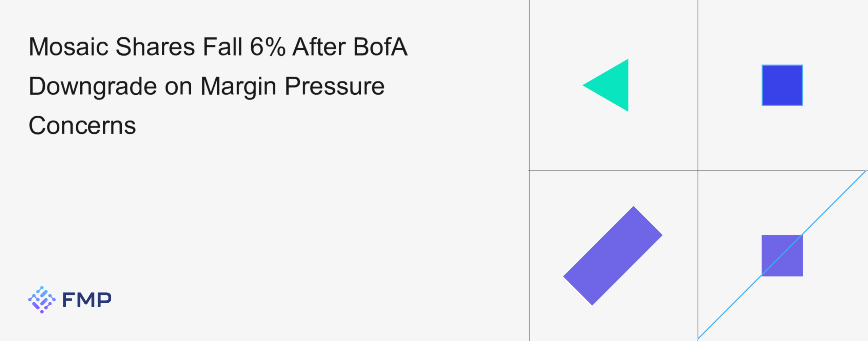Click "BofA" in the headline
The height and width of the screenshot is (341, 868).
[x=380, y=47]
